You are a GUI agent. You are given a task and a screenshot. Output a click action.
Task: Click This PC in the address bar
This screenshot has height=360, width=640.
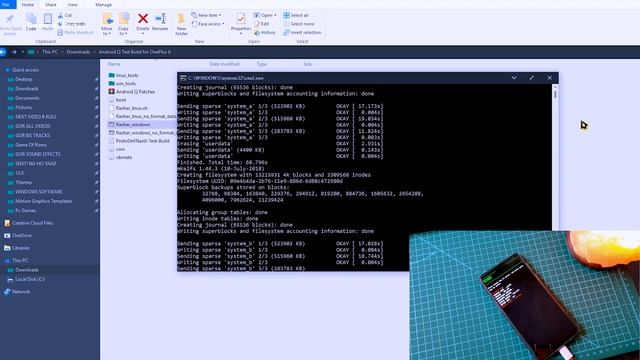pyautogui.click(x=50, y=52)
